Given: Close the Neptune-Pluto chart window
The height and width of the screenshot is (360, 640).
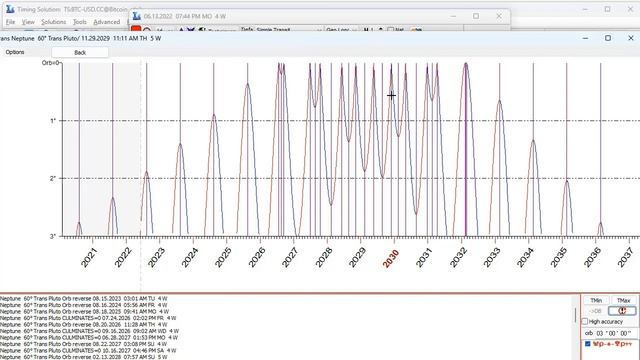Looking at the screenshot, I should (x=631, y=38).
